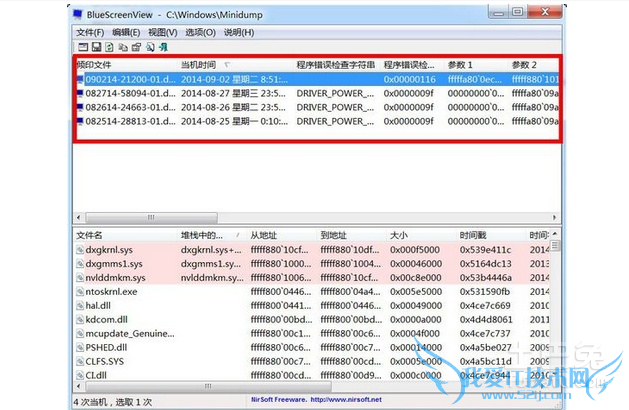Image resolution: width=629 pixels, height=410 pixels.
Task: Click the CLFS.SYS file icon
Action: click(80, 361)
